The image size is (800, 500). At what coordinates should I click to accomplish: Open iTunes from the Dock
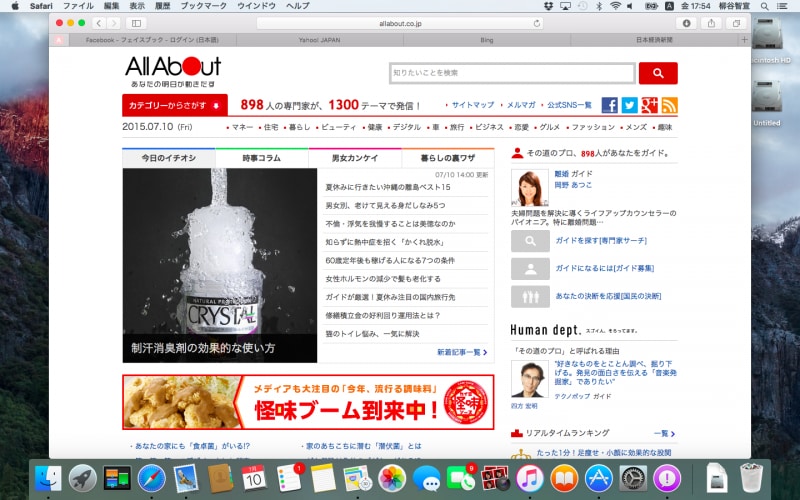click(530, 479)
